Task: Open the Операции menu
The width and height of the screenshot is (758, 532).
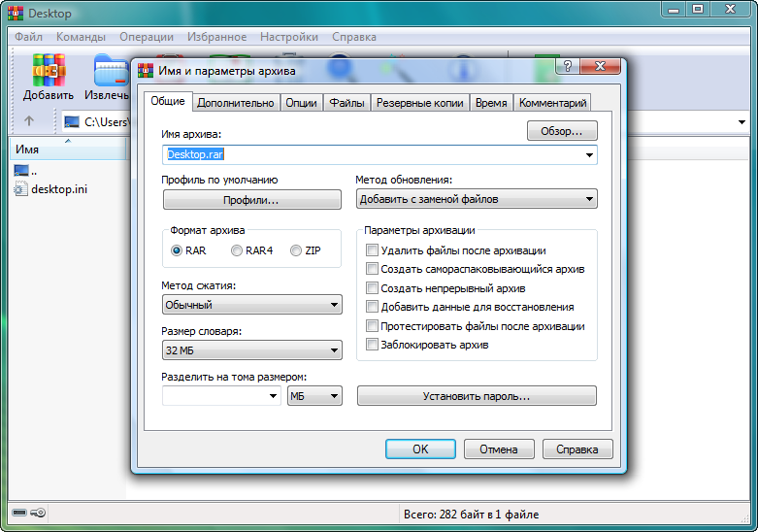Action: pyautogui.click(x=147, y=37)
